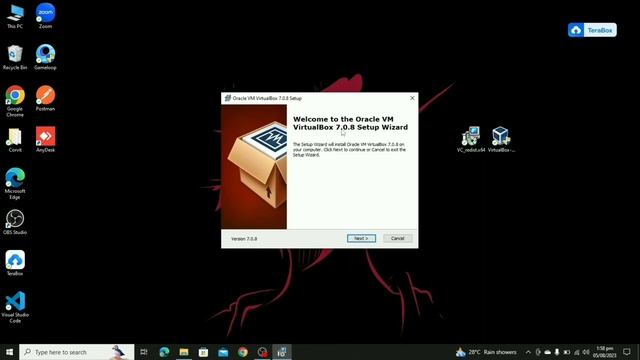Click Next in the VirtualBox Setup Wizard
This screenshot has width=640, height=360.
coord(361,238)
